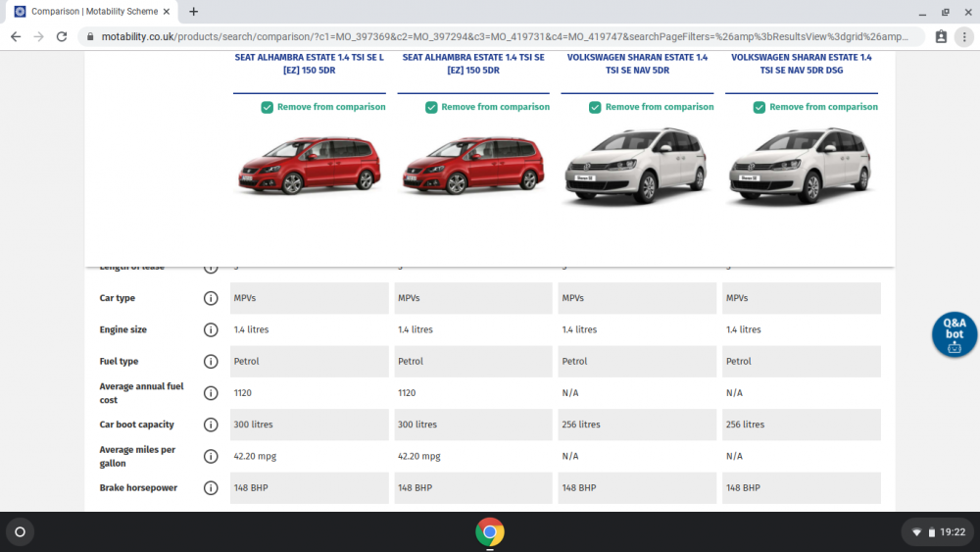
Task: Click the site lock icon
Action: pyautogui.click(x=90, y=37)
